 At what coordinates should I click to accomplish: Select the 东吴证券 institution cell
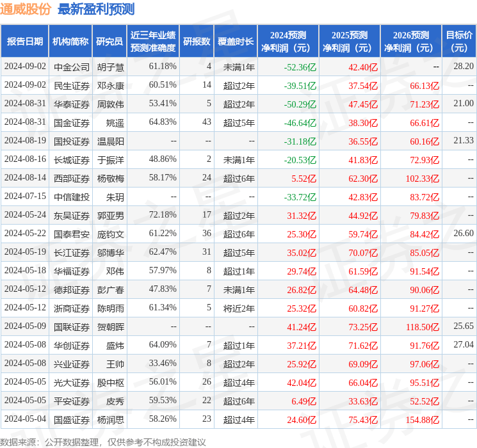pos(72,215)
